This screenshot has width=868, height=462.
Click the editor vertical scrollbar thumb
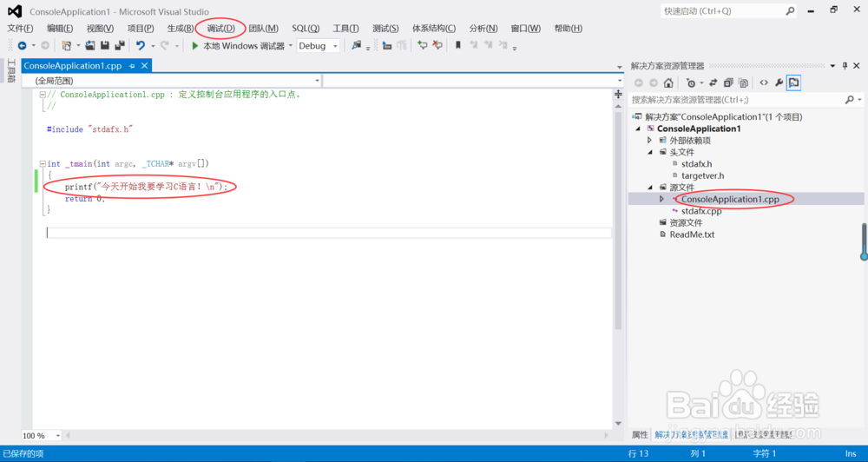pos(618,221)
